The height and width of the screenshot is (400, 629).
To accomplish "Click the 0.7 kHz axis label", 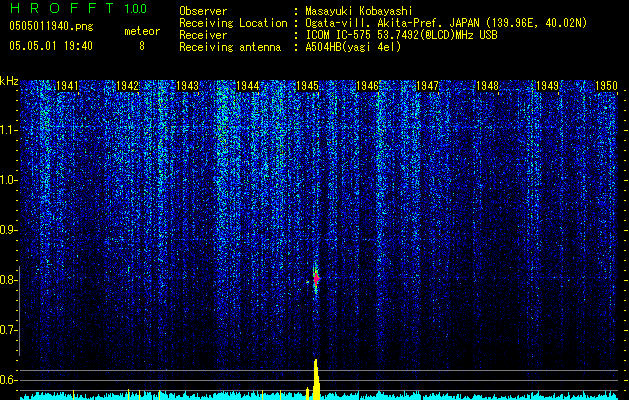I will pos(9,330).
